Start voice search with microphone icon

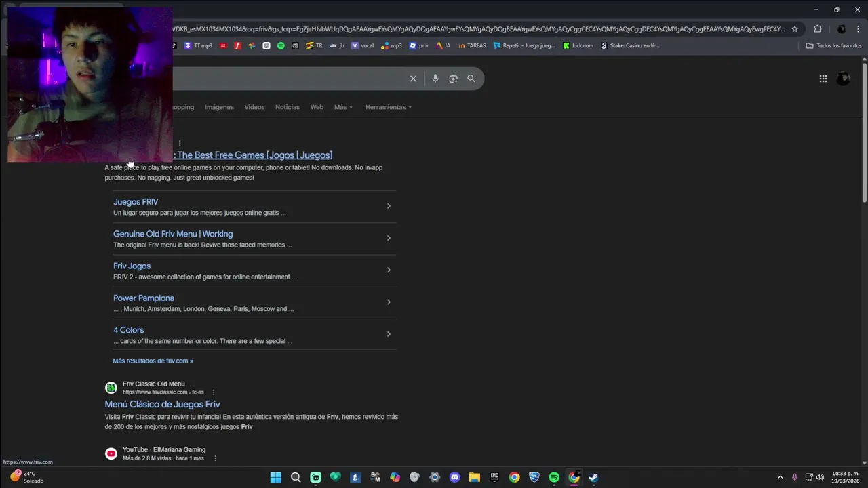click(x=435, y=79)
